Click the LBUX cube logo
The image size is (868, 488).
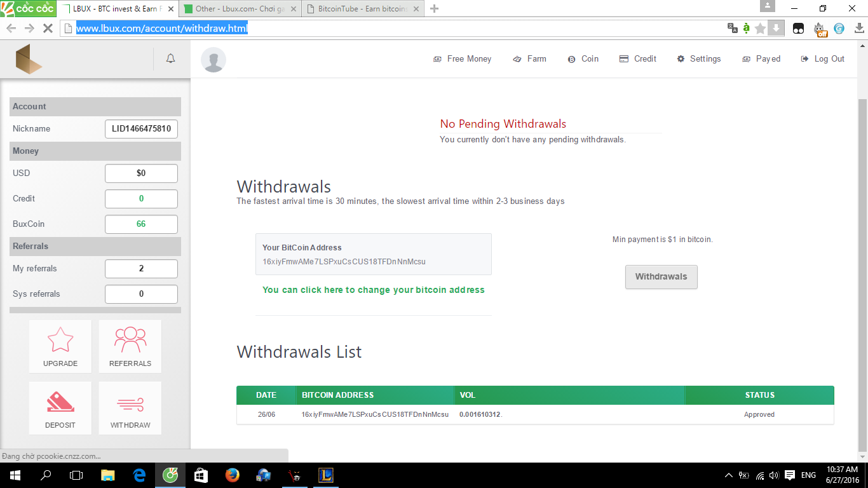pos(29,59)
